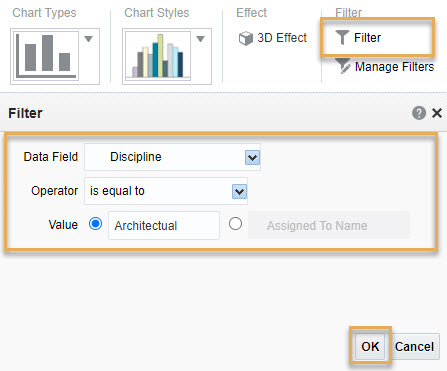The width and height of the screenshot is (447, 371).
Task: Click the Discipline data field box
Action: click(x=172, y=157)
